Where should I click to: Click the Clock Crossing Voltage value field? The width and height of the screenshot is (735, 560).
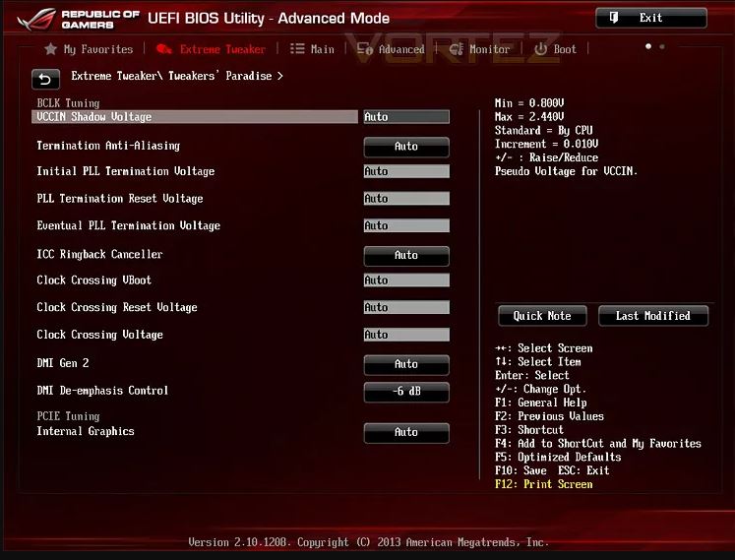pos(406,335)
